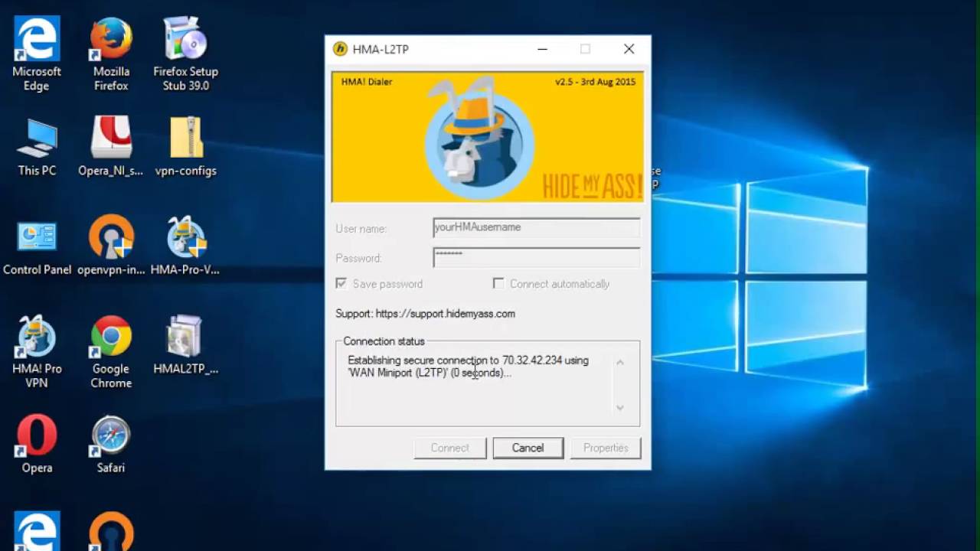Click the HMA! Dialer banner label
Viewport: 980px width, 551px height.
[366, 82]
